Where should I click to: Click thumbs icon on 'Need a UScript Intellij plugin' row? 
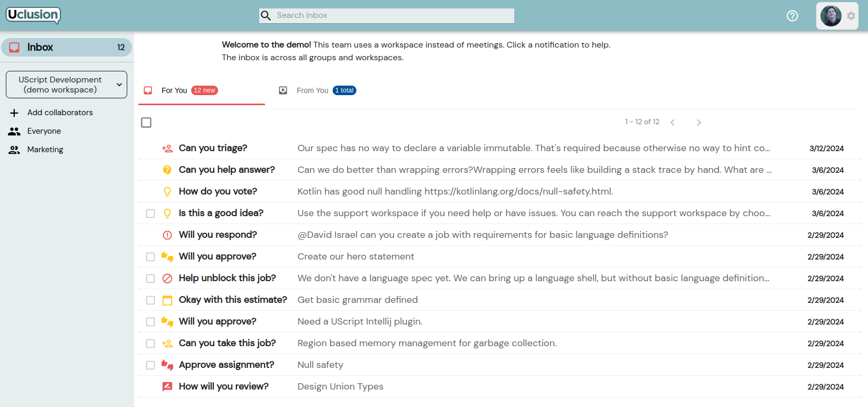click(167, 322)
